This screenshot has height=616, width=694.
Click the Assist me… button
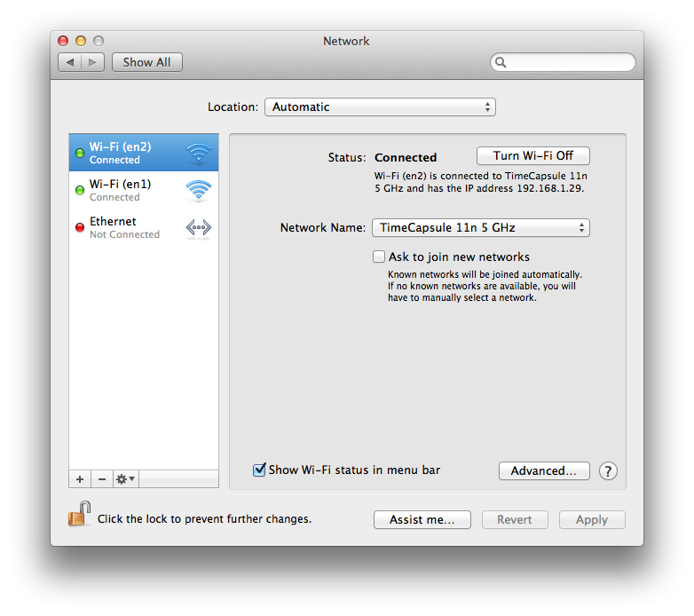[x=422, y=520]
